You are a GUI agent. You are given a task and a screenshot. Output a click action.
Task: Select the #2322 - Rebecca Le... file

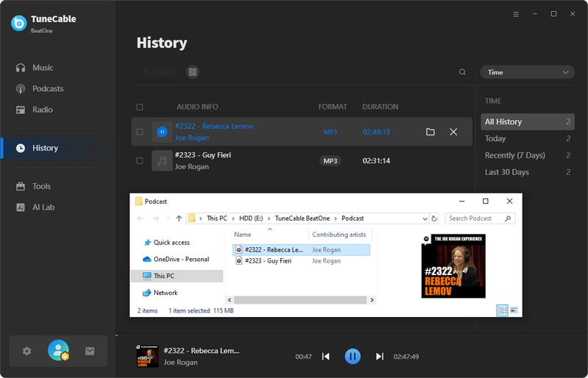click(x=301, y=250)
